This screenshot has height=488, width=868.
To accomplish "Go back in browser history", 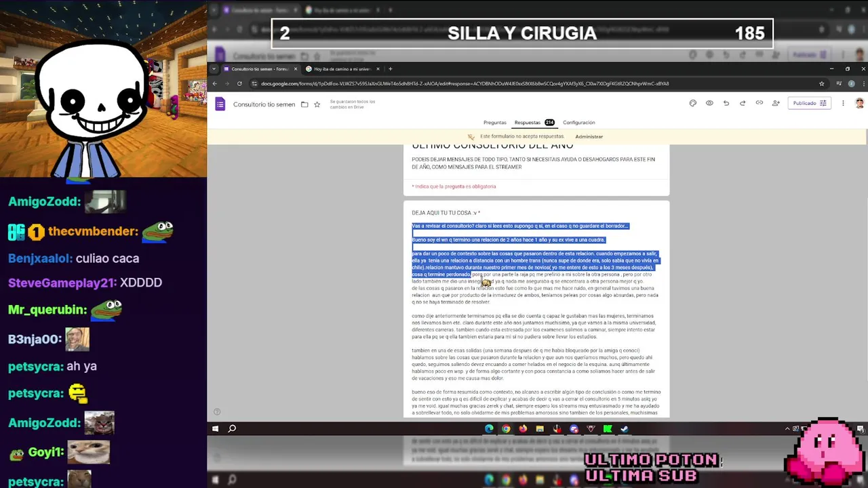I will point(215,83).
